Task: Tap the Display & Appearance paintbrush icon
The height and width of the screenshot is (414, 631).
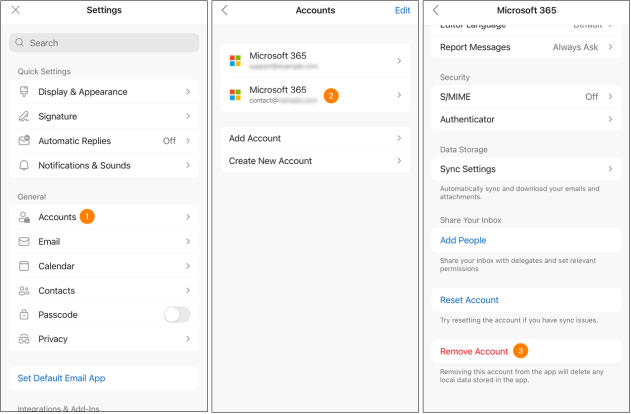Action: pyautogui.click(x=24, y=92)
